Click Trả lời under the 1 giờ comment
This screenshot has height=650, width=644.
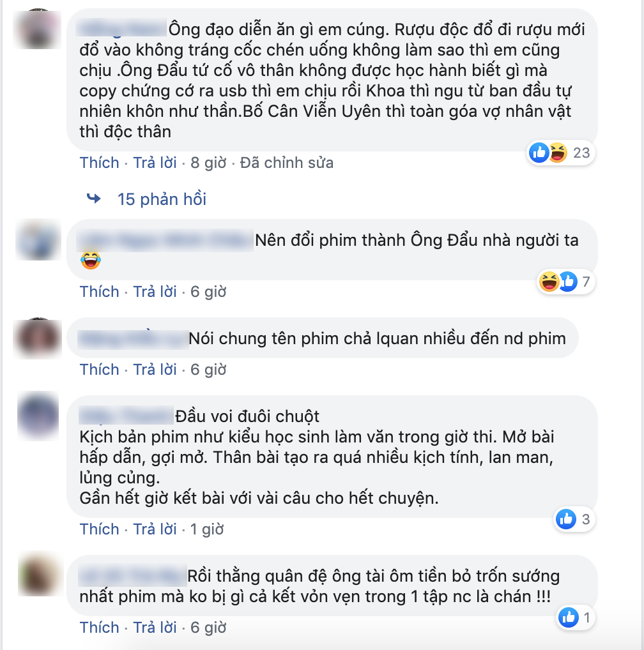coord(155,529)
